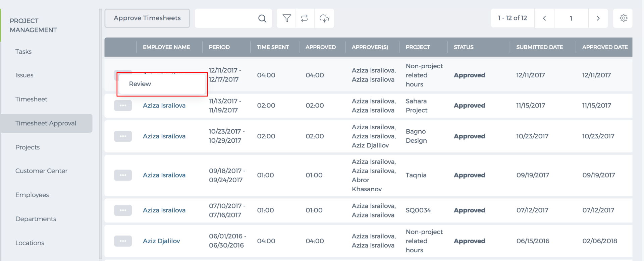
Task: Sort by Time Spent column header
Action: [273, 47]
